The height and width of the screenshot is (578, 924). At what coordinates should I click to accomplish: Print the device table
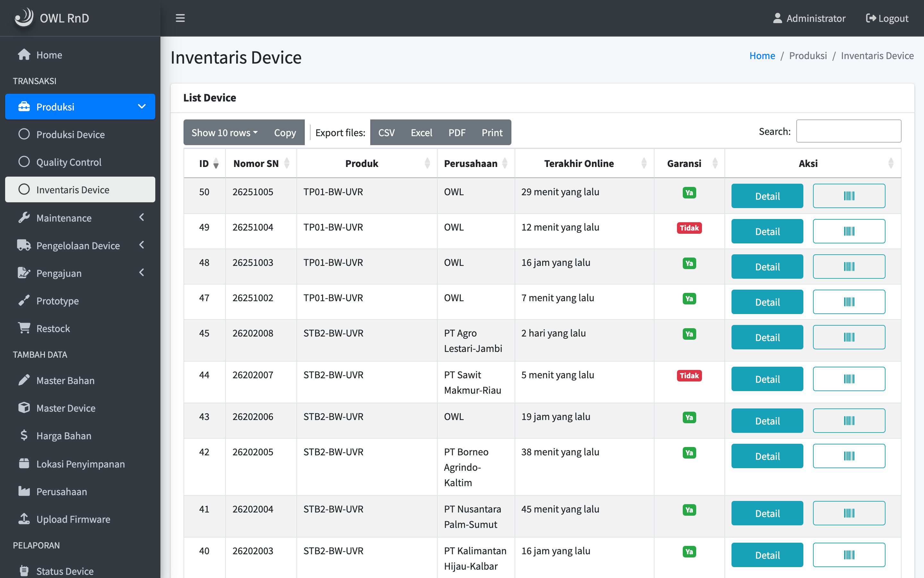(492, 132)
